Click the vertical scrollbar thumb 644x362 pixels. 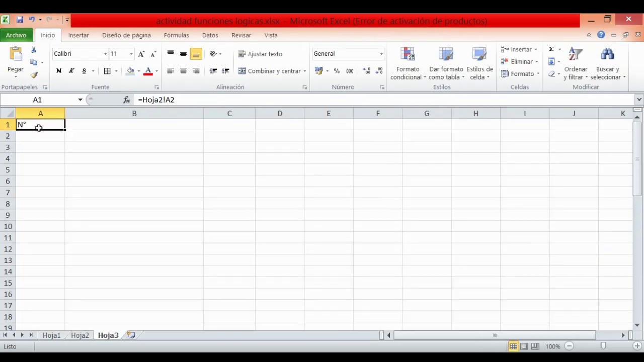click(x=637, y=158)
